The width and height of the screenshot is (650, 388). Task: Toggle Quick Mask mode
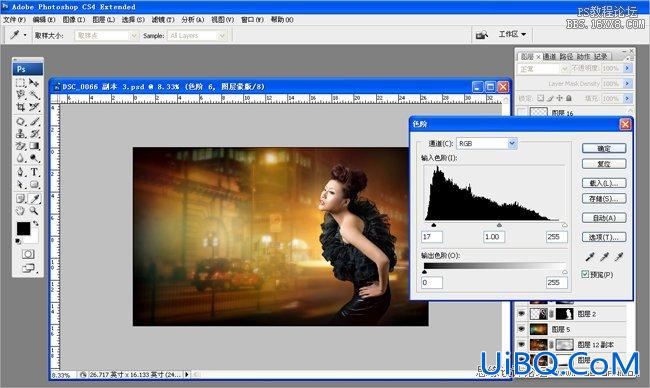[x=28, y=254]
